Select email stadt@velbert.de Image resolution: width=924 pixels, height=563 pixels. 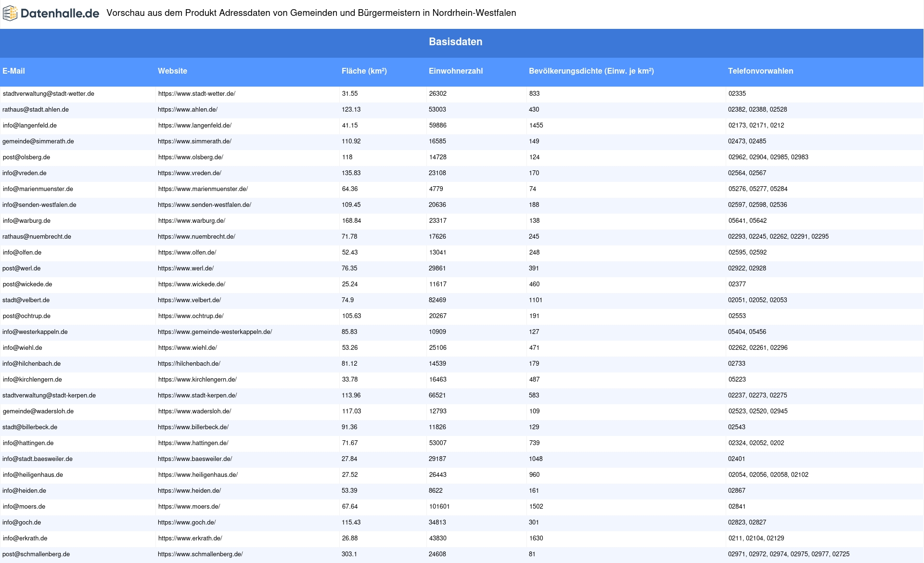26,300
